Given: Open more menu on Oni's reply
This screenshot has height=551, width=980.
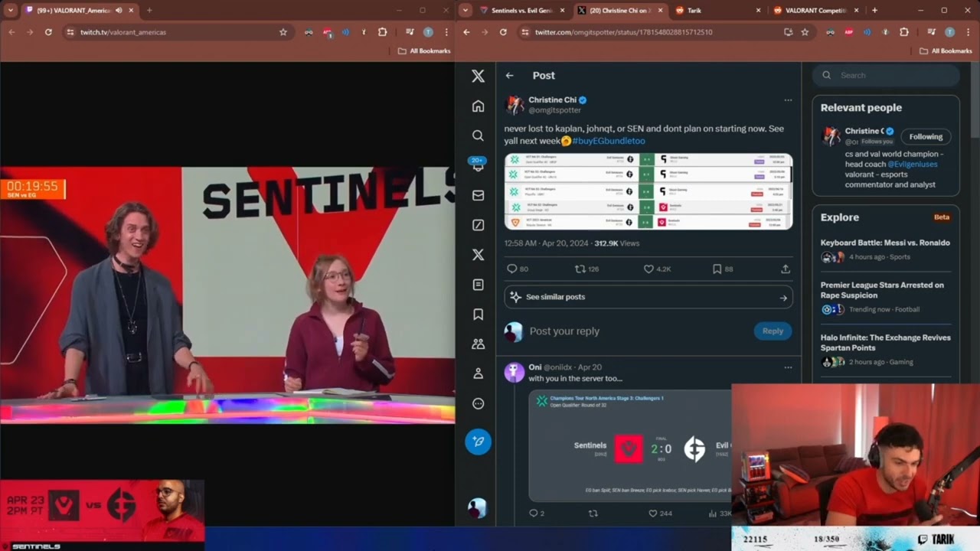Looking at the screenshot, I should (x=788, y=367).
